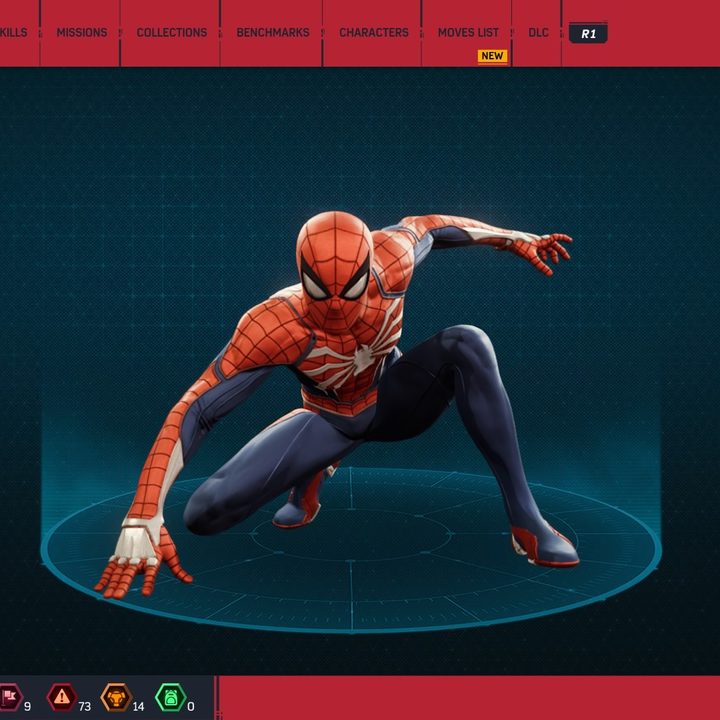
Task: Open the Benchmarks tab
Action: point(273,33)
